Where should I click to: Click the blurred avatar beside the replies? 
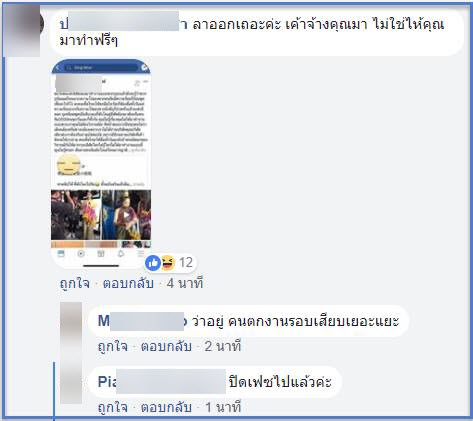71,353
